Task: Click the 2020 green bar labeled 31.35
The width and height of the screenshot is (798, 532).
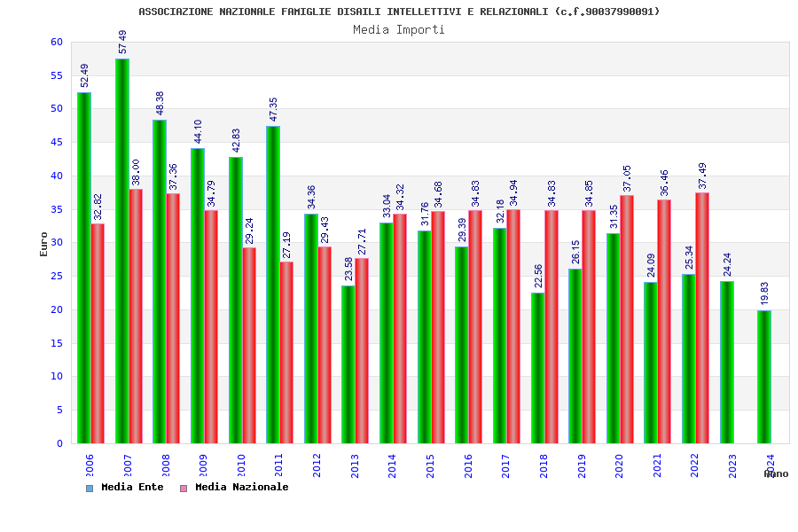Action: coord(614,339)
